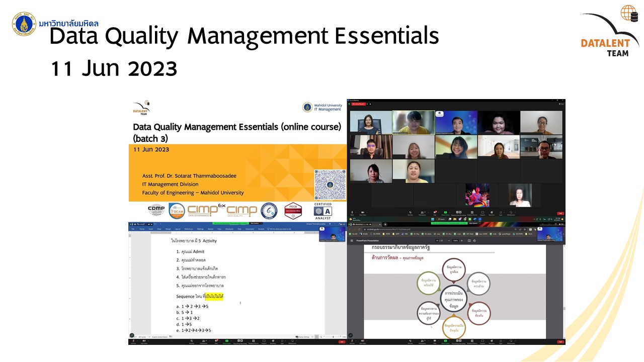Select the Mailings tab in Word ribbon
The image size is (644, 362).
pyautogui.click(x=200, y=229)
